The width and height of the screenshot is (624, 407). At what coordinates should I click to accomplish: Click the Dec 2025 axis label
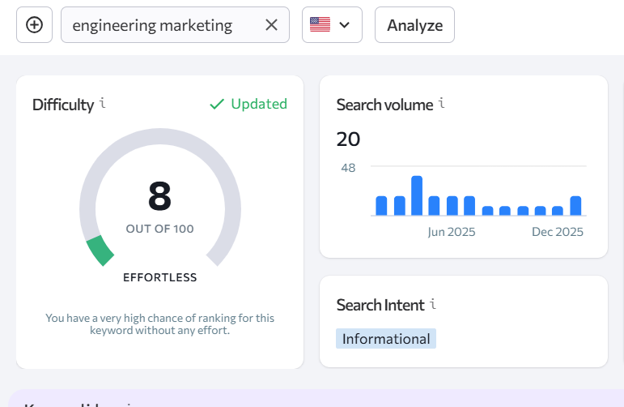pos(558,232)
